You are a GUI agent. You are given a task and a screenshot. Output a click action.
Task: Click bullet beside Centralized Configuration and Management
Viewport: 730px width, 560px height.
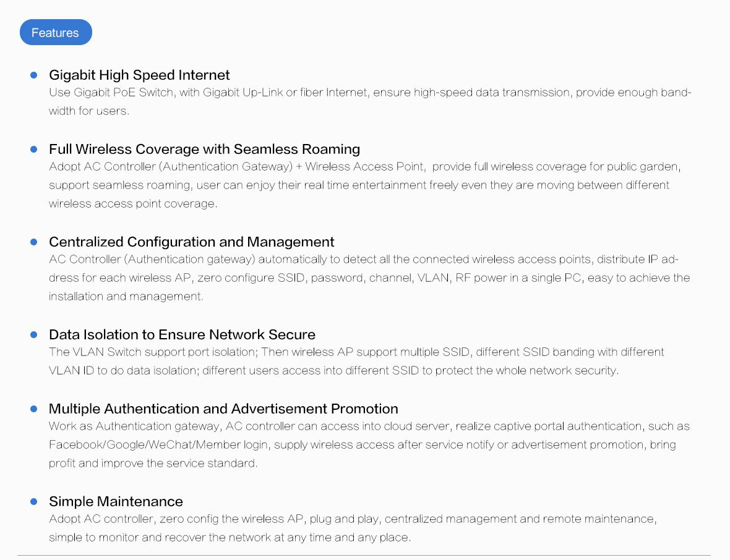33,242
